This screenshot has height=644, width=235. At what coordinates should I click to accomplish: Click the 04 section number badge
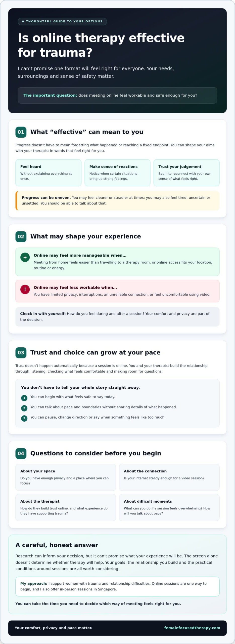[21, 453]
